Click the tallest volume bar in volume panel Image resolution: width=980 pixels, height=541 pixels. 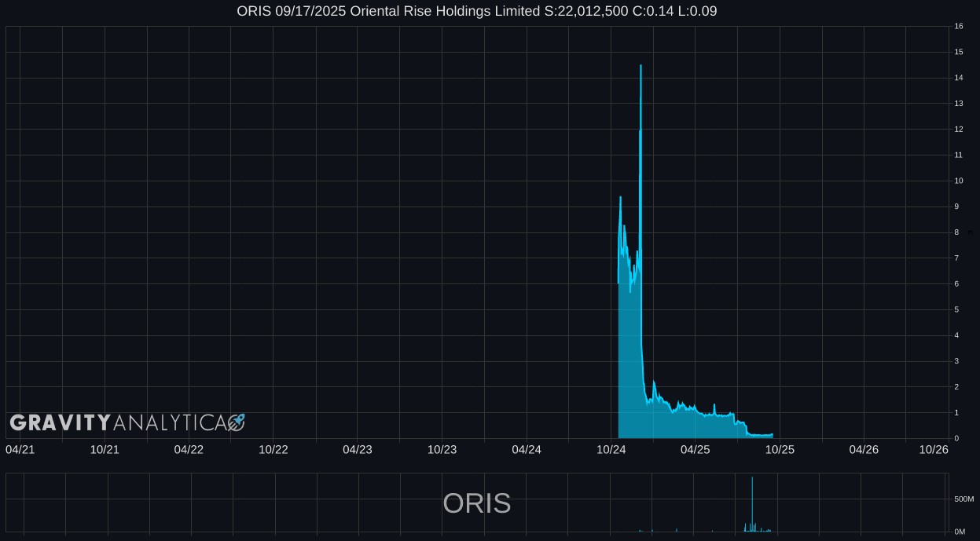(x=752, y=504)
